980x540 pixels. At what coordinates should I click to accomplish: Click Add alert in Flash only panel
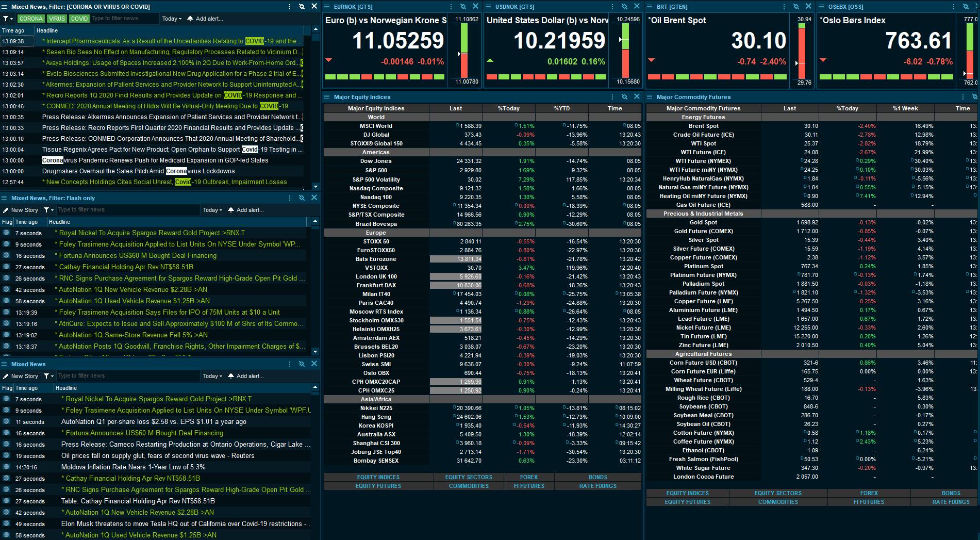[246, 210]
